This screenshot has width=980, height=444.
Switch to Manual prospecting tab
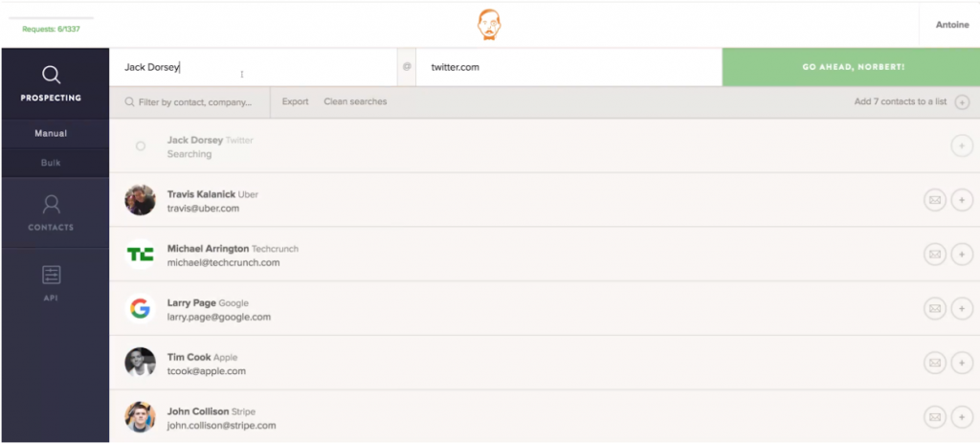[51, 133]
